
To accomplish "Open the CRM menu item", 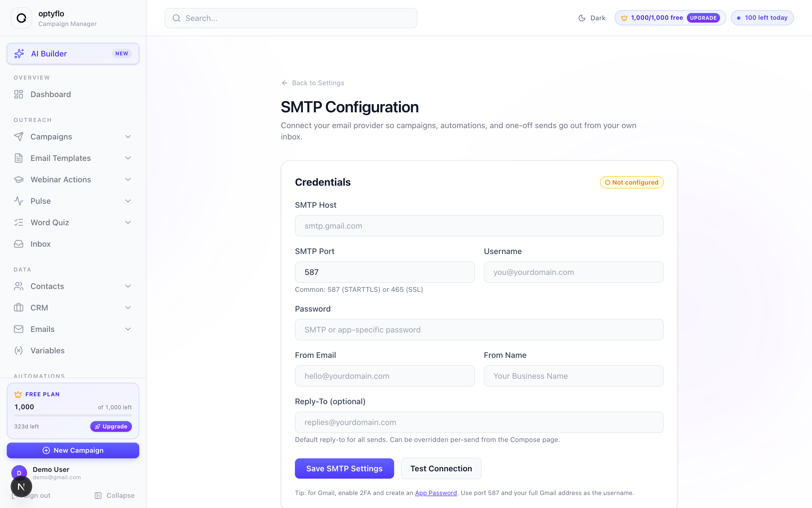I will pyautogui.click(x=73, y=308).
